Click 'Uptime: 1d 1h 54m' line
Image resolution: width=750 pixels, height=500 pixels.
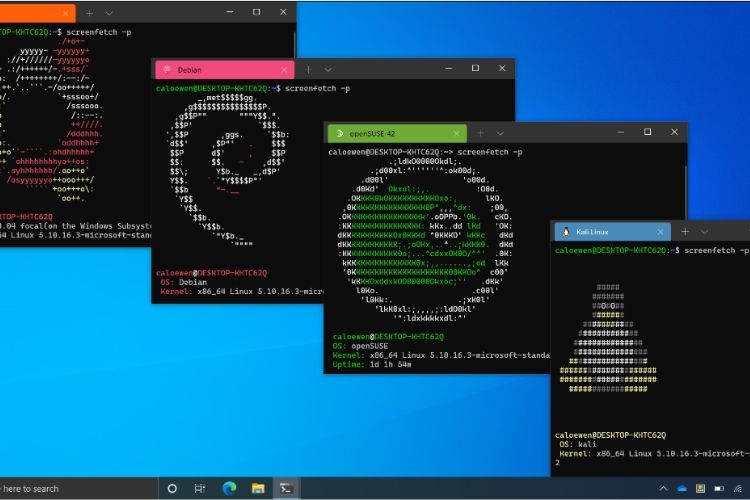click(x=372, y=365)
